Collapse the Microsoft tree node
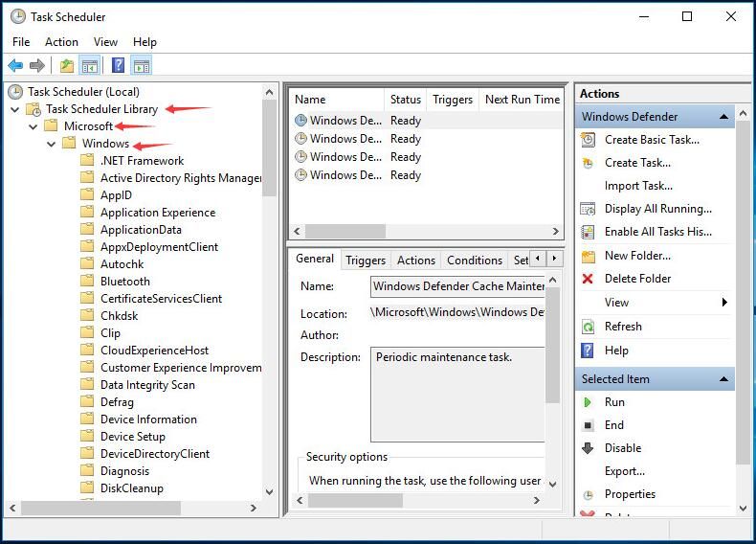 tap(33, 126)
